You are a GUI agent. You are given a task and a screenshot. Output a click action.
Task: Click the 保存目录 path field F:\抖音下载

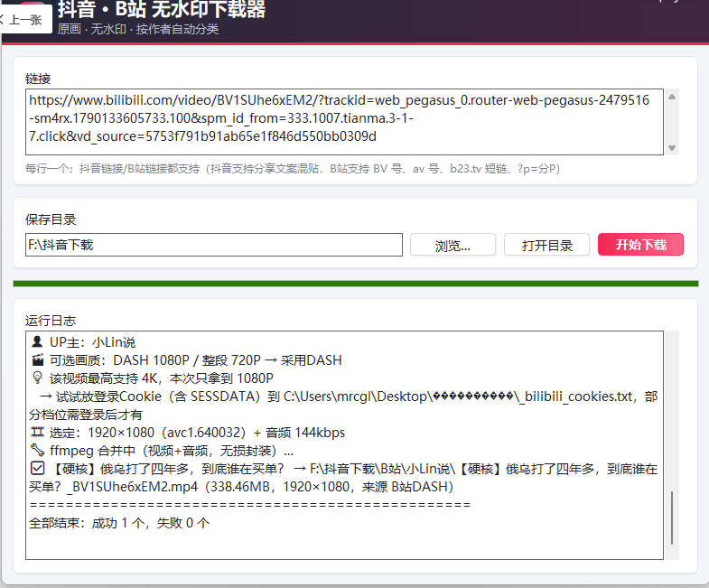[214, 245]
